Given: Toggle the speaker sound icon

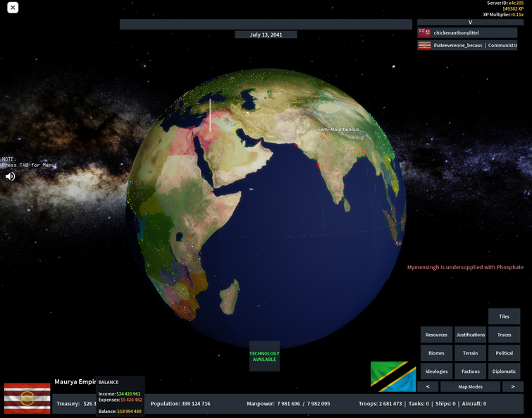Looking at the screenshot, I should click(x=10, y=176).
